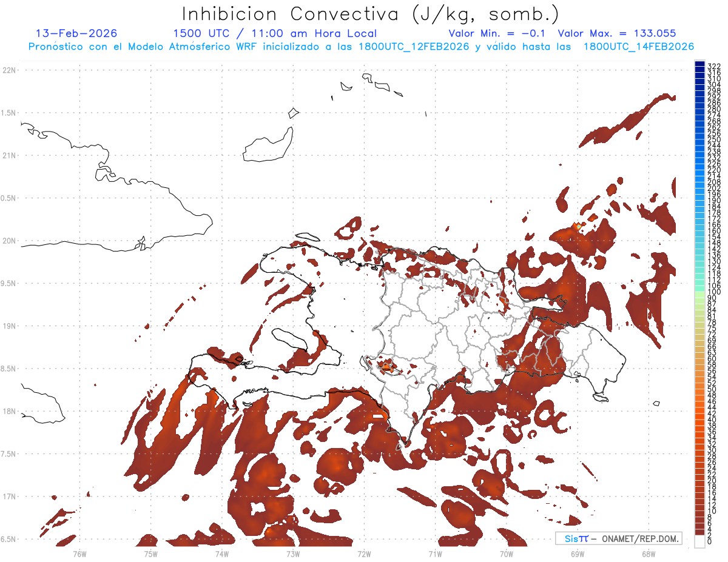This screenshot has width=728, height=562.
Task: Pick the white swatch beside value 0
Action: tap(699, 541)
